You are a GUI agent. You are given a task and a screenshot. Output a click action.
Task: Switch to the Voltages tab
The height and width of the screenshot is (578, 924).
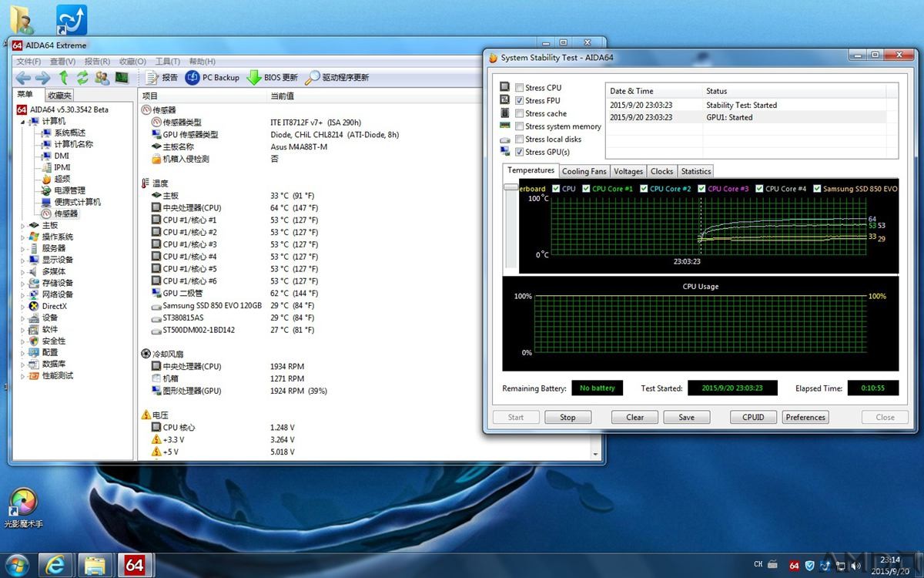[628, 171]
